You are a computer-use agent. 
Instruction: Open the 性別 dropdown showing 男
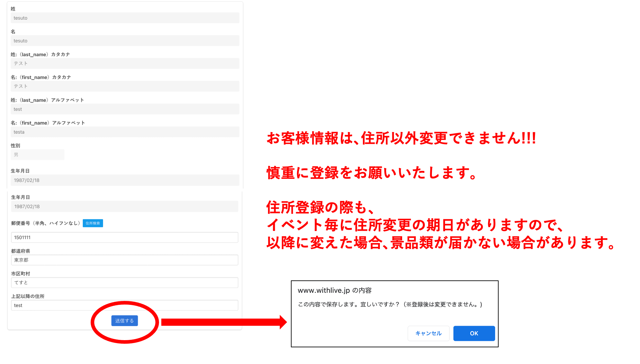click(38, 155)
